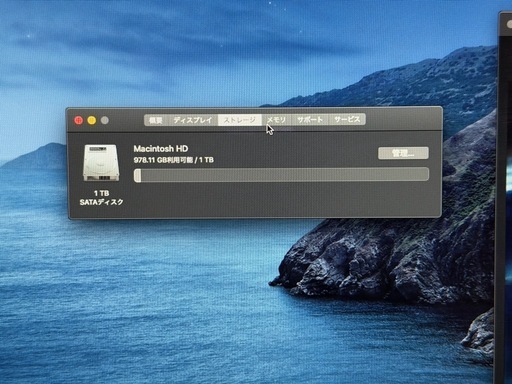Click the Macintosh HD volume name

tap(161, 149)
